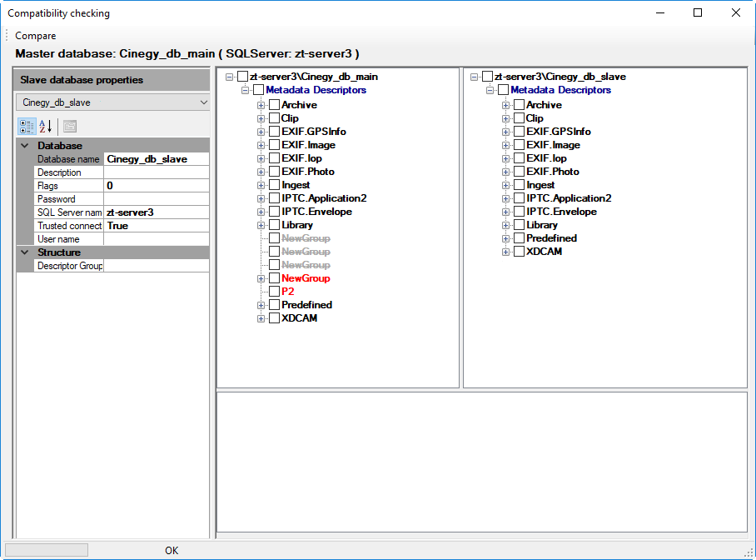This screenshot has width=756, height=560.
Task: Open the Compare menu
Action: tap(35, 36)
